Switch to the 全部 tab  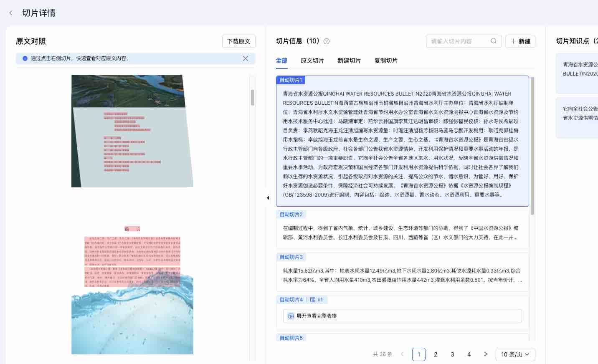[281, 61]
